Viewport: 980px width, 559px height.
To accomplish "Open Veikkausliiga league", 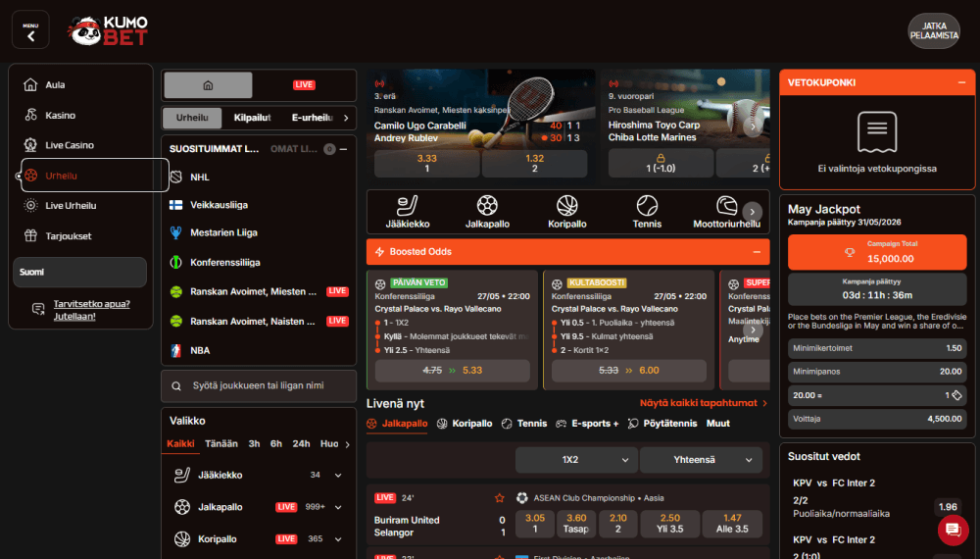I will pyautogui.click(x=259, y=205).
